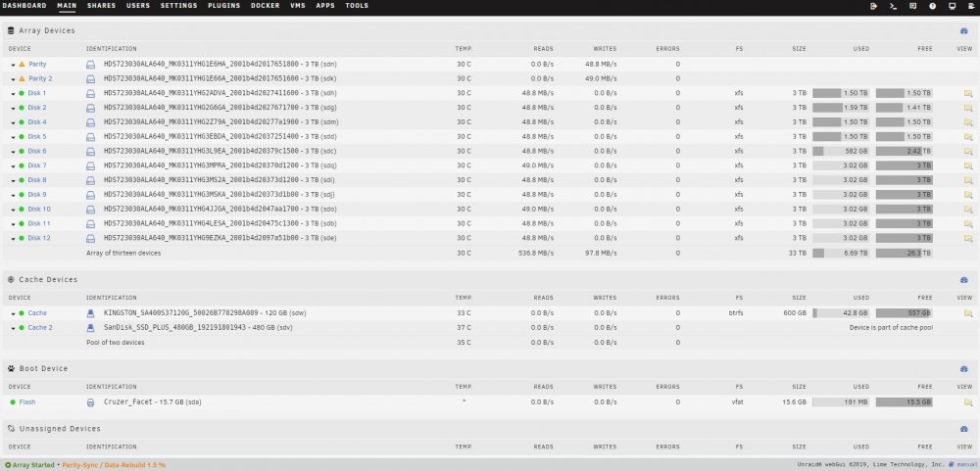This screenshot has width=980, height=471.
Task: Open the SHARES menu
Action: [101, 6]
